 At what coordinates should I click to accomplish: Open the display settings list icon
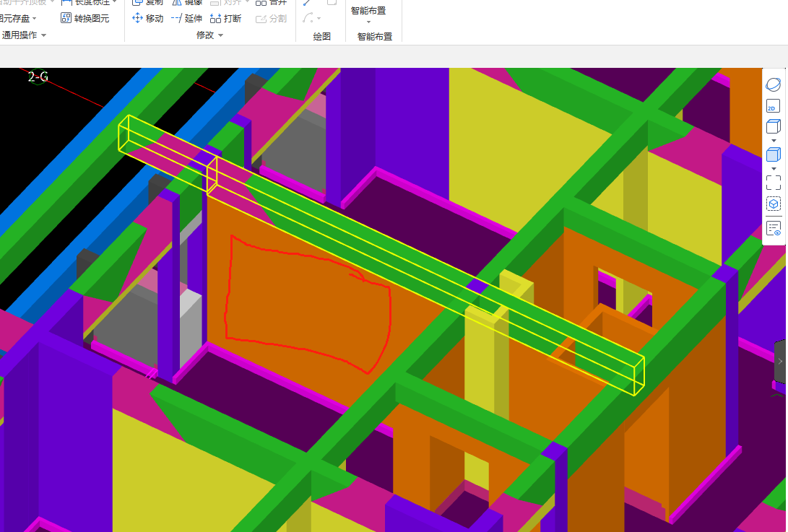click(x=774, y=228)
